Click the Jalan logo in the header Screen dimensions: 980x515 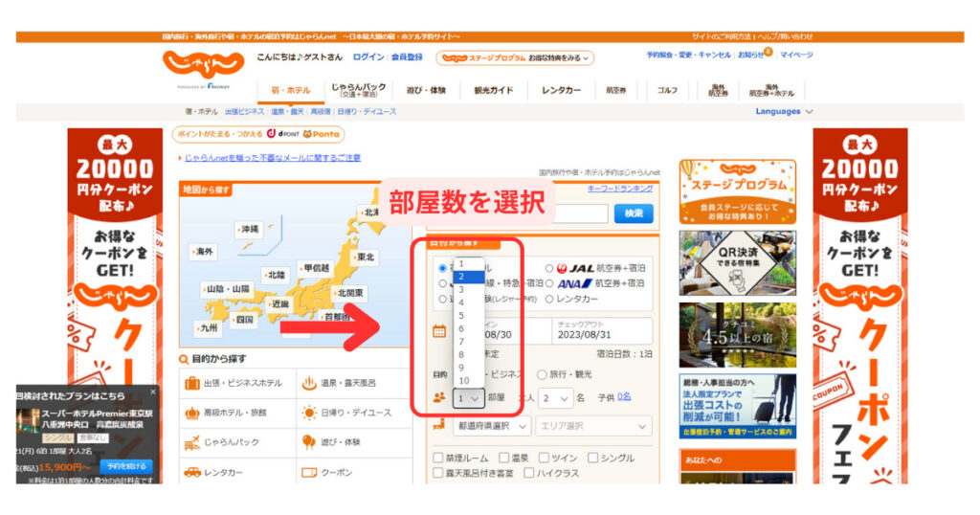[203, 64]
